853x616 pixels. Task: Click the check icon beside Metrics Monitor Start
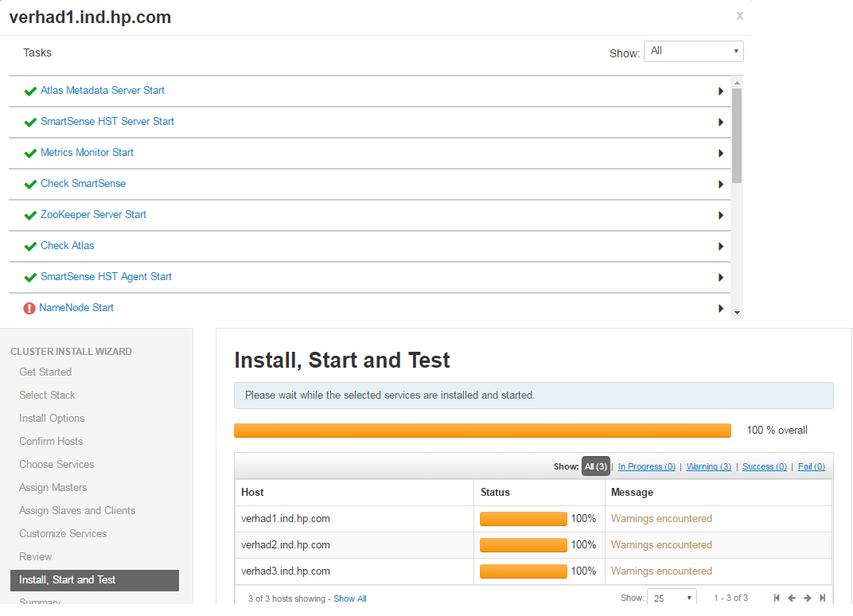30,153
